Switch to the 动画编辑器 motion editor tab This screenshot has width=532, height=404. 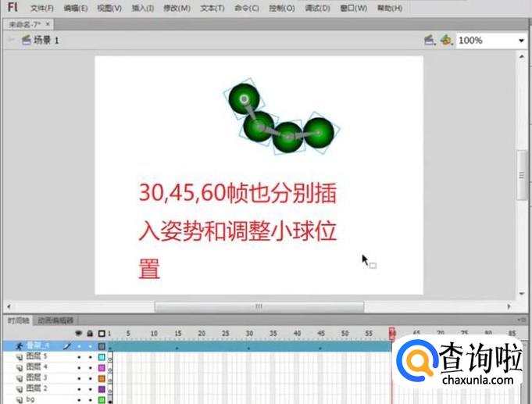(x=55, y=320)
